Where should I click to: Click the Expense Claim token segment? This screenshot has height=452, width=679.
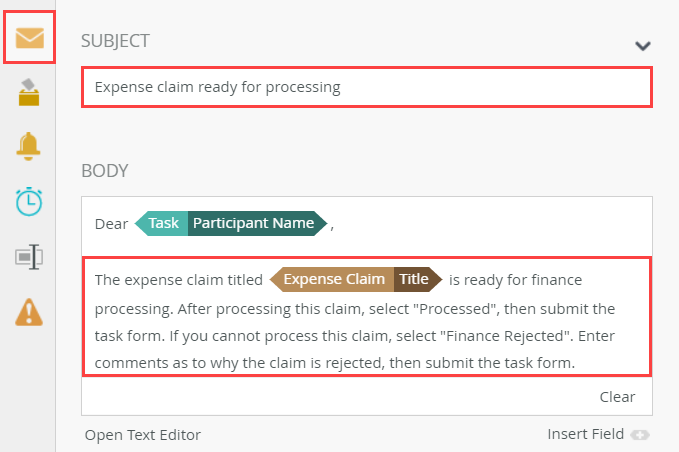tap(334, 279)
